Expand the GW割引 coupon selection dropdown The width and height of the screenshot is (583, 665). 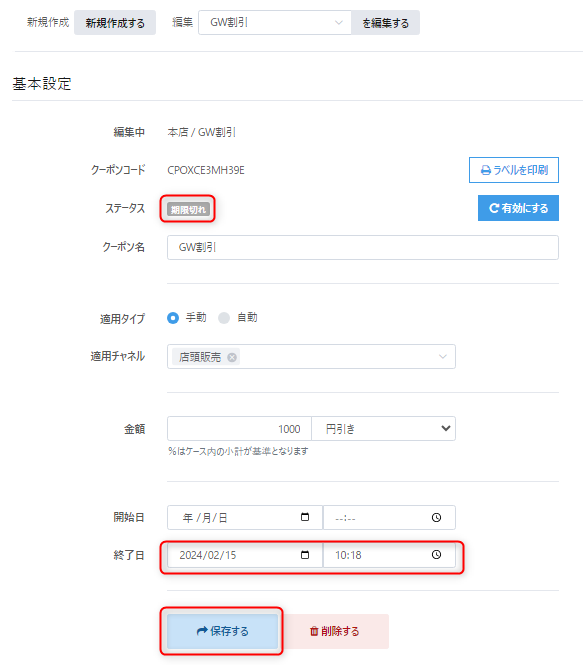275,22
